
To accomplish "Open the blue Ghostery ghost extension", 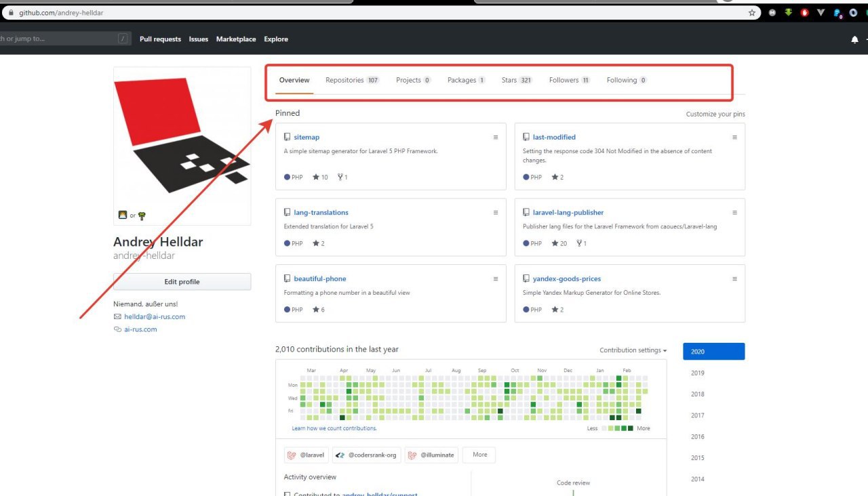I will (837, 13).
